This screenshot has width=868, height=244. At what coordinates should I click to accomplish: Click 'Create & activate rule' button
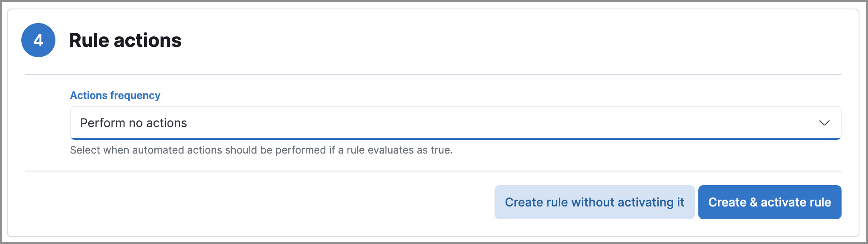click(770, 202)
